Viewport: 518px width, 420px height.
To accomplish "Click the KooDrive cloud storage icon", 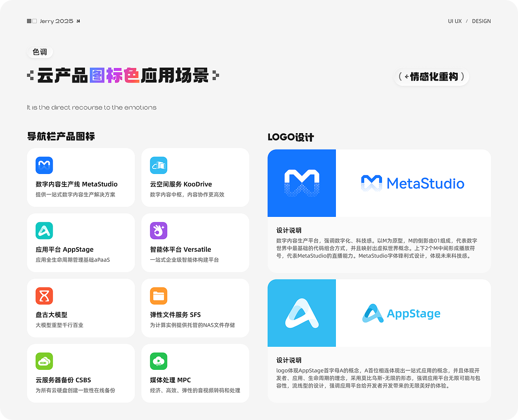I will [159, 165].
